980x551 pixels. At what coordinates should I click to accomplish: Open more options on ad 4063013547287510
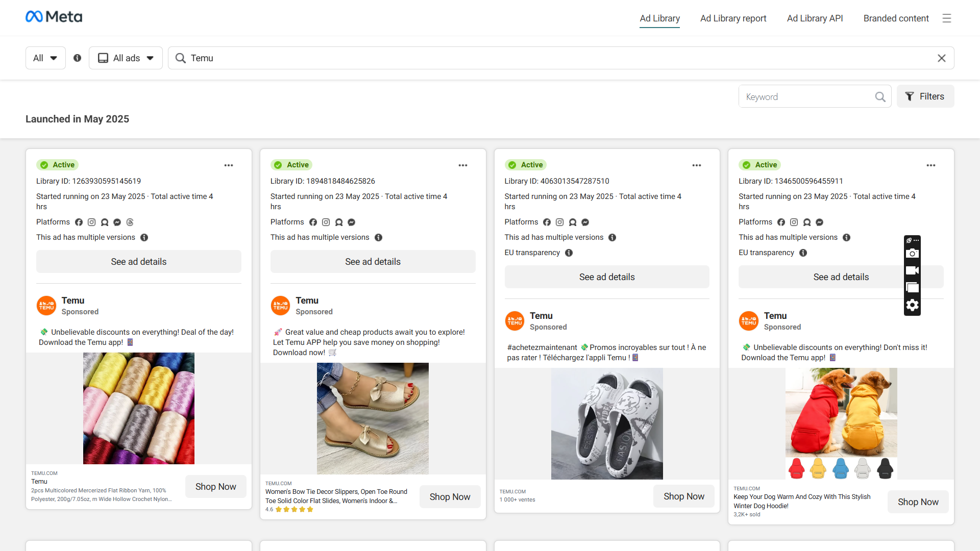point(697,165)
